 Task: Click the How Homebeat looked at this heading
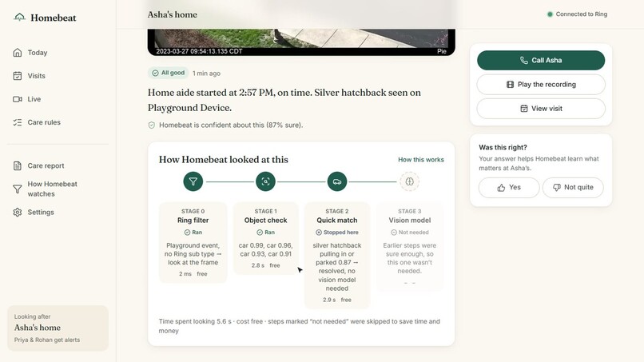224,160
